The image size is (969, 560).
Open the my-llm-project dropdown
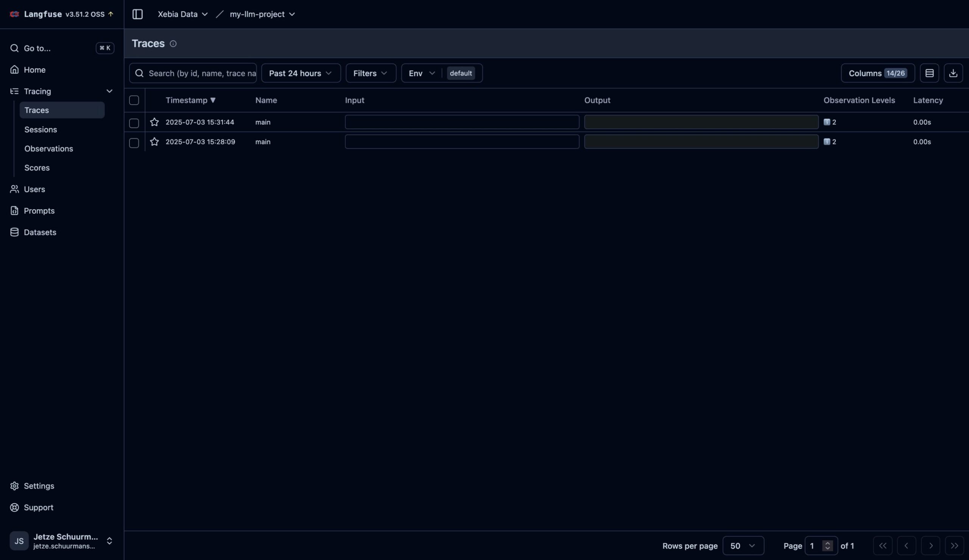[262, 14]
